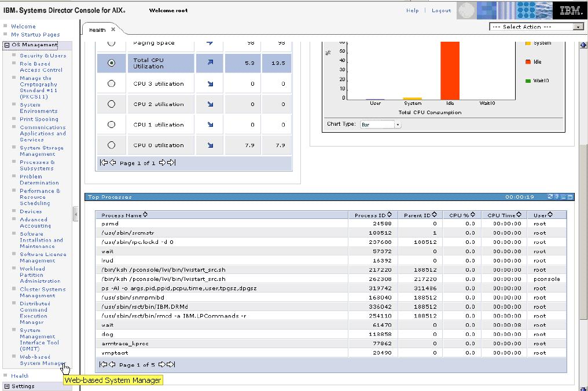This screenshot has width=588, height=391.
Task: Click the IBM logo in the top right
Action: 571,10
